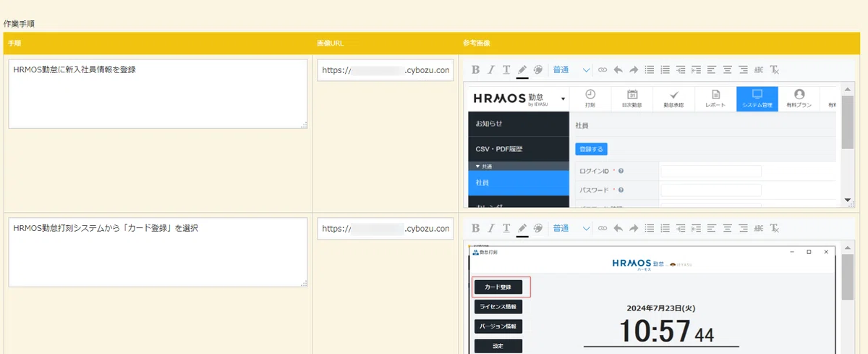
Task: Click the image URL field in the first row
Action: [x=386, y=70]
